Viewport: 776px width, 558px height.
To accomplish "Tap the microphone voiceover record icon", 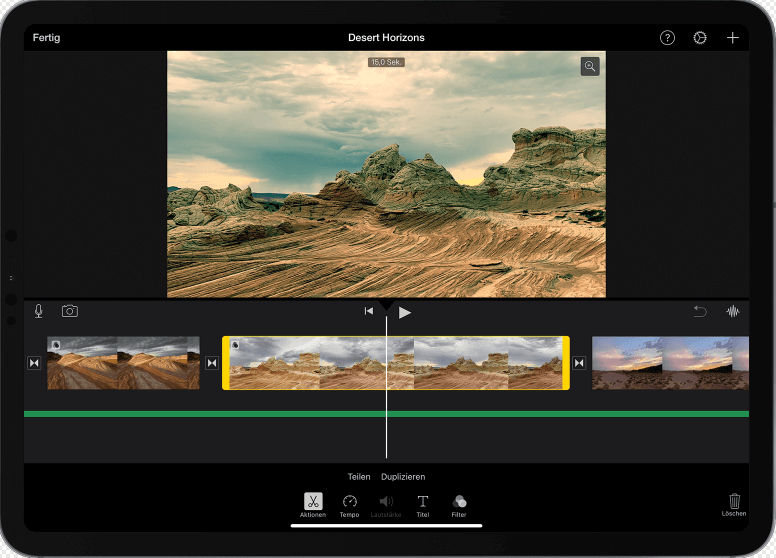I will [x=39, y=311].
